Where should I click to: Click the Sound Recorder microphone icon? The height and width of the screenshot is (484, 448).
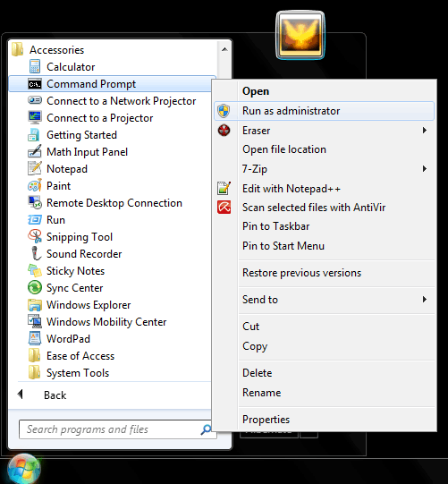pyautogui.click(x=36, y=253)
